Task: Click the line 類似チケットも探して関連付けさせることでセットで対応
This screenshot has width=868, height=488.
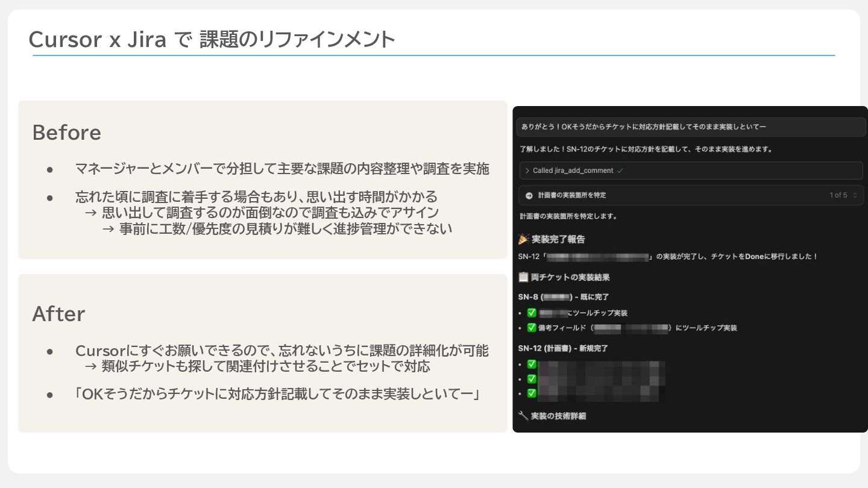Action: [x=266, y=366]
